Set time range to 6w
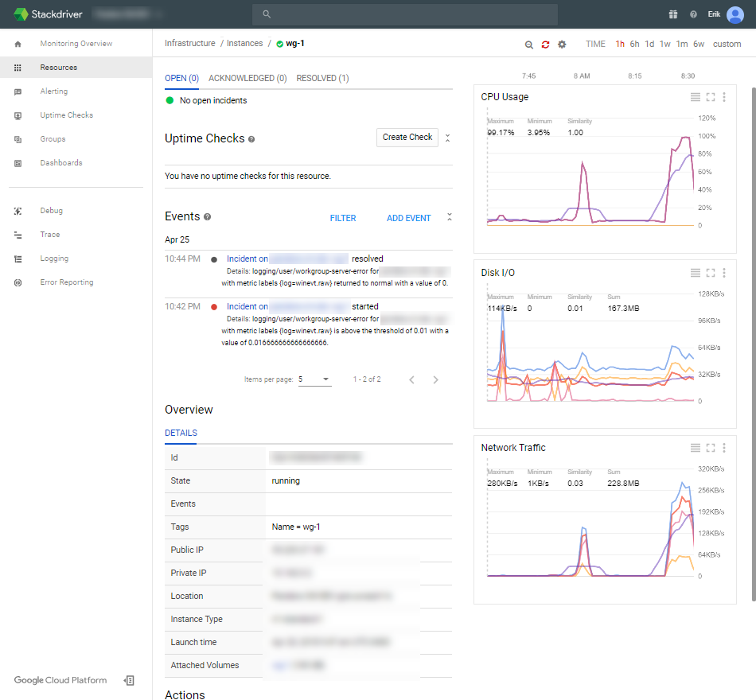Viewport: 756px width, 700px height. tap(699, 44)
